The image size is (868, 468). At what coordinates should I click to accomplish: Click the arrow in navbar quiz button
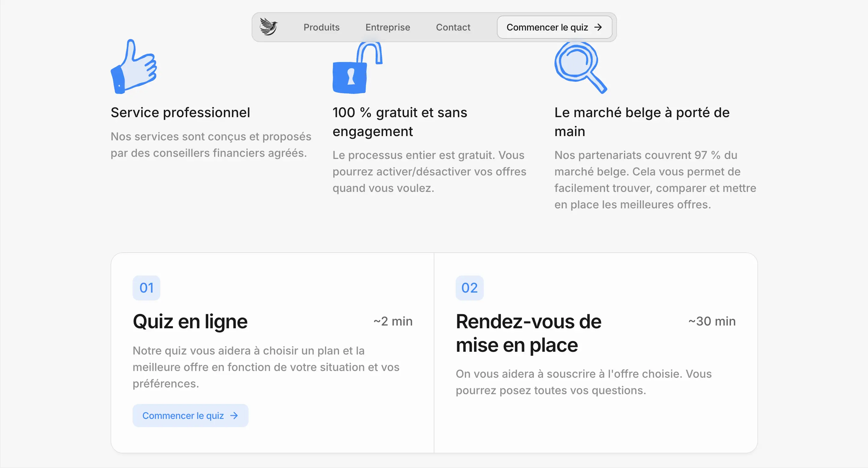coord(598,27)
